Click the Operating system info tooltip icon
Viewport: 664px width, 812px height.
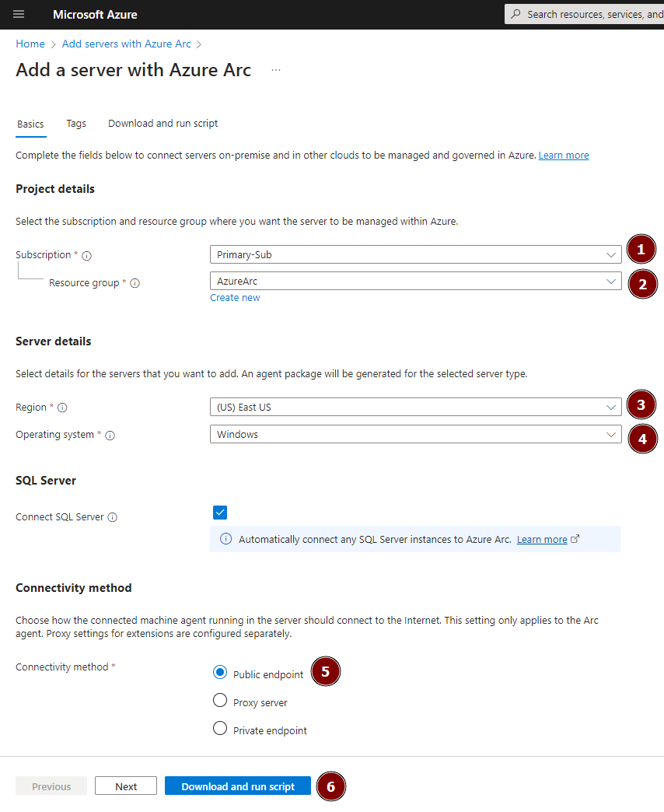click(x=110, y=436)
